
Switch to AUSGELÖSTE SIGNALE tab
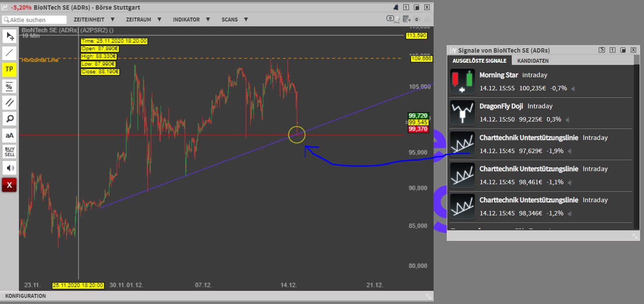coord(479,61)
